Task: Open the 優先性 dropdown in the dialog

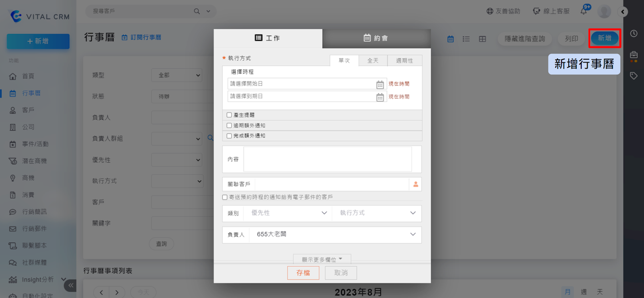Action: coord(288,213)
